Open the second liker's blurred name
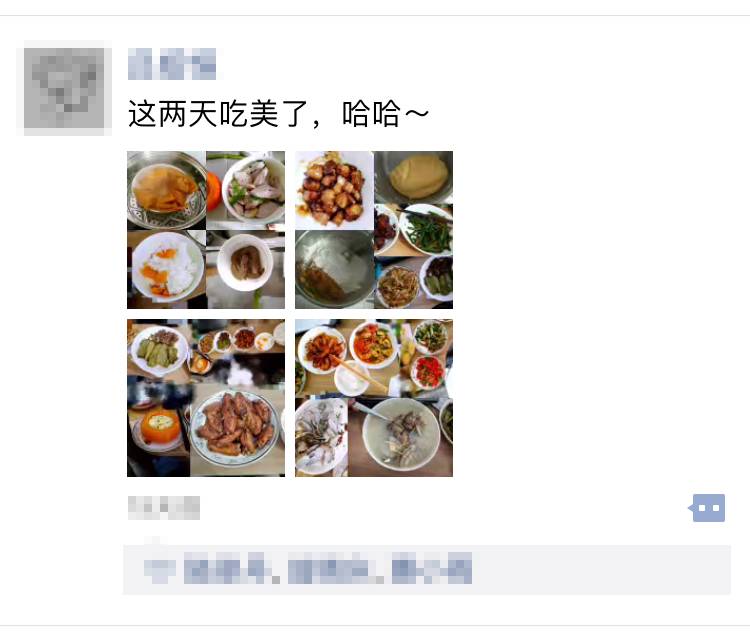750x638 pixels. pyautogui.click(x=329, y=568)
